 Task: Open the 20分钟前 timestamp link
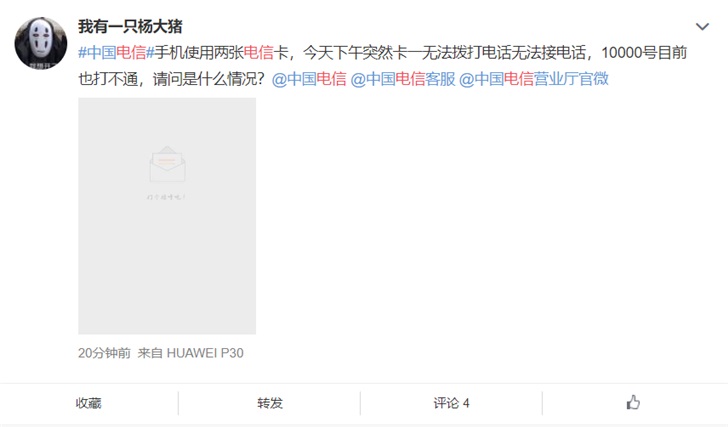[x=104, y=353]
